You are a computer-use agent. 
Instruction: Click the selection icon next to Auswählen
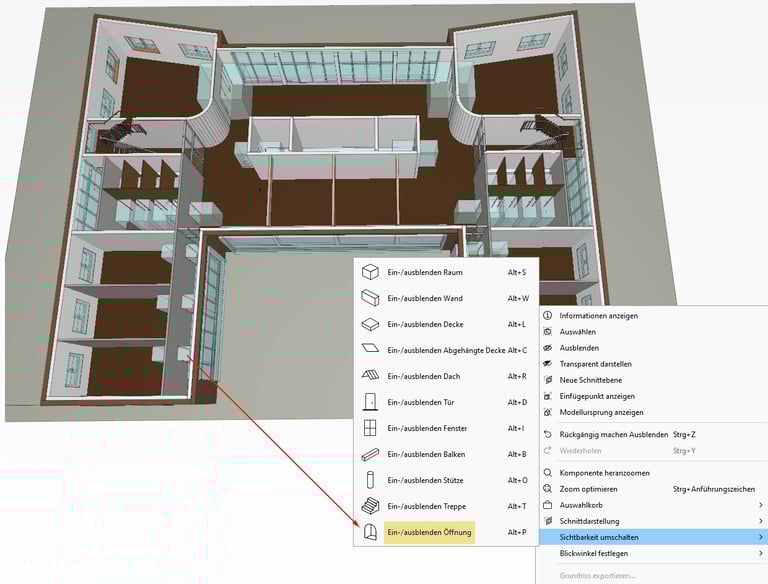point(548,332)
